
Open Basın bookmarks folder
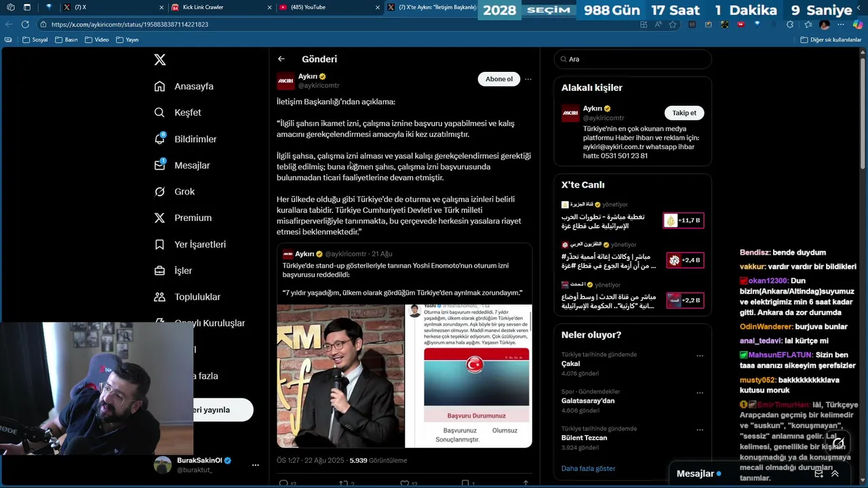[x=66, y=39]
